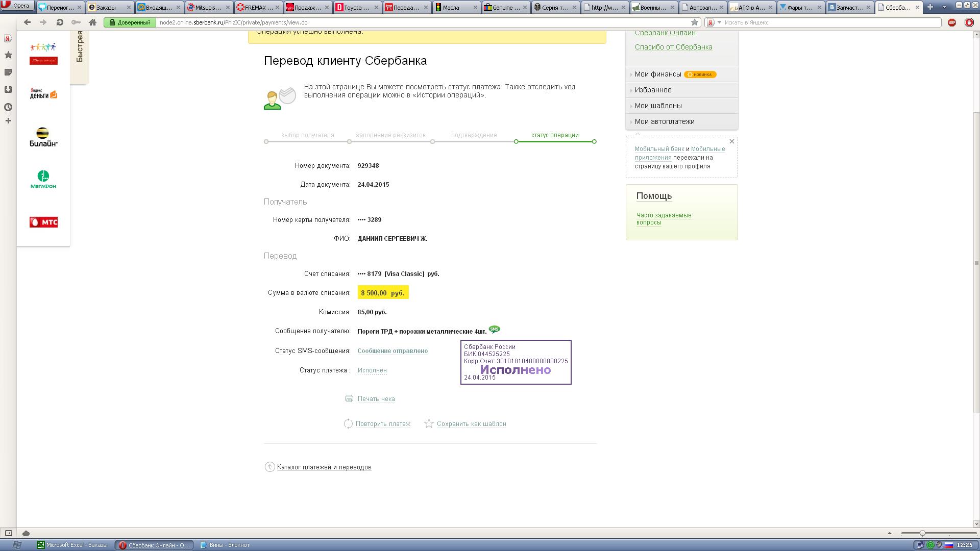Open the notes panel in the sidebar
The width and height of the screenshot is (980, 551).
point(8,72)
